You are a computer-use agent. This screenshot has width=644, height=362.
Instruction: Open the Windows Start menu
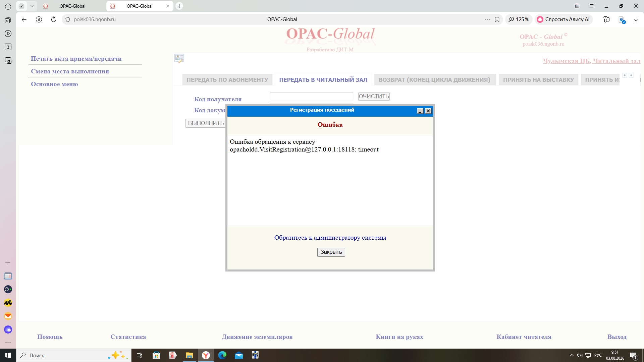[8, 355]
